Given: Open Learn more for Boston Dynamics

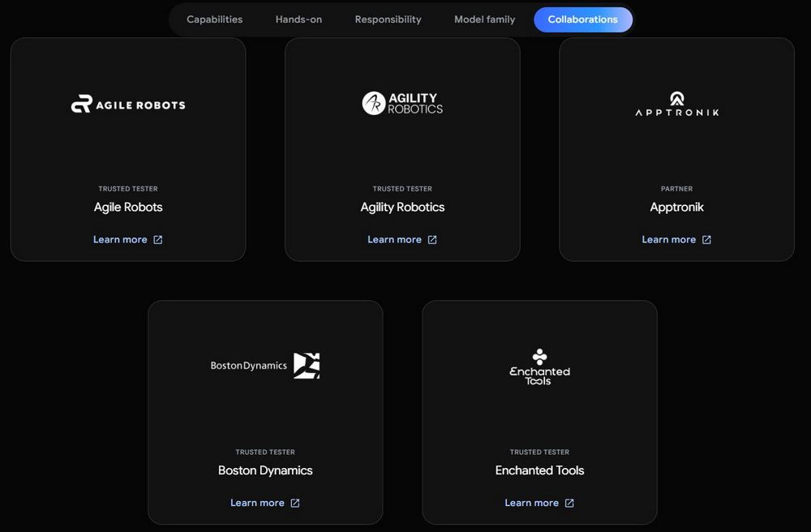Looking at the screenshot, I should coord(257,504).
